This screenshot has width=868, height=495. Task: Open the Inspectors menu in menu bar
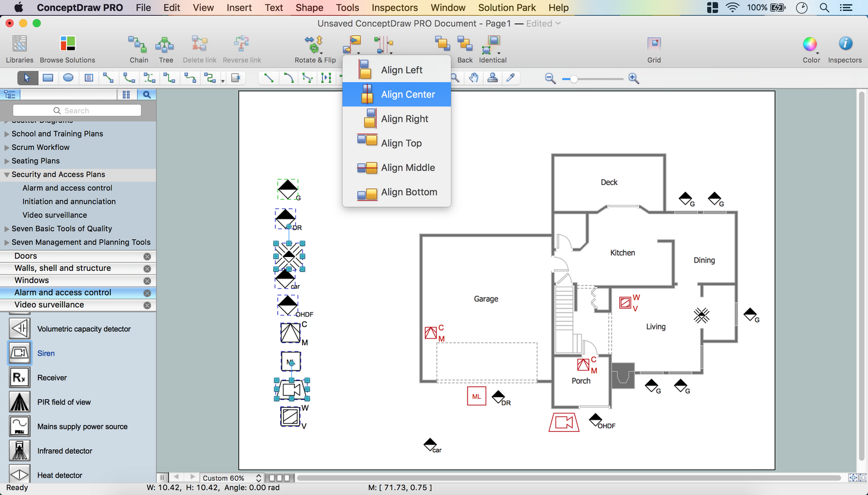(395, 8)
